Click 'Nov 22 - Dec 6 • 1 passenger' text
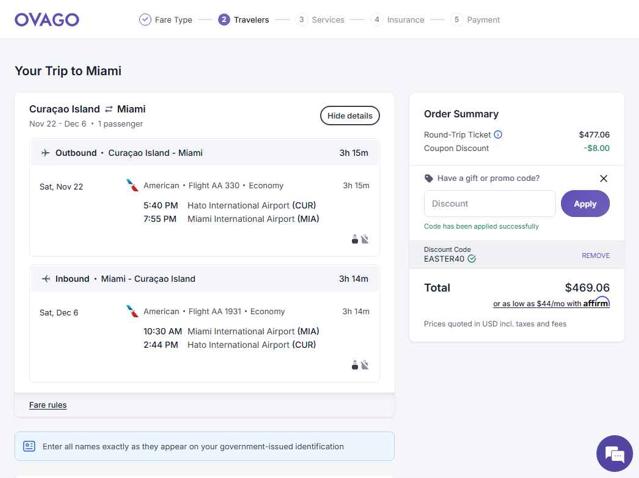This screenshot has height=478, width=639. (86, 124)
